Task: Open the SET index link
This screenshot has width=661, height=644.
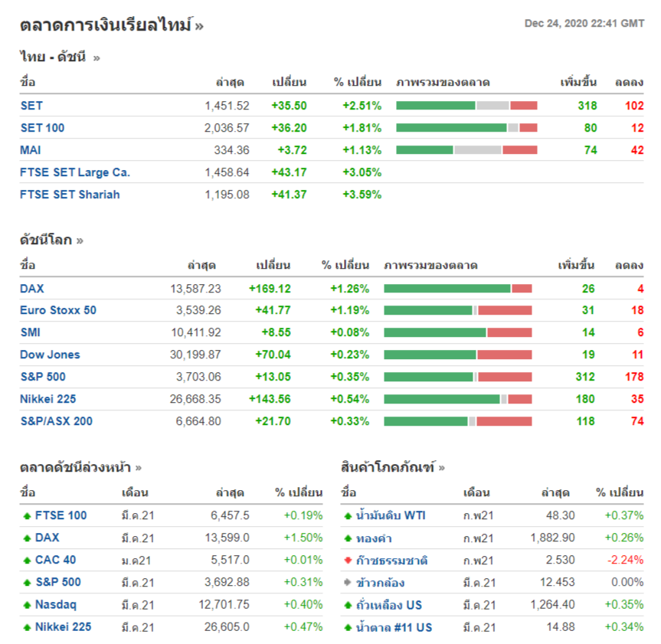Action: pos(31,106)
